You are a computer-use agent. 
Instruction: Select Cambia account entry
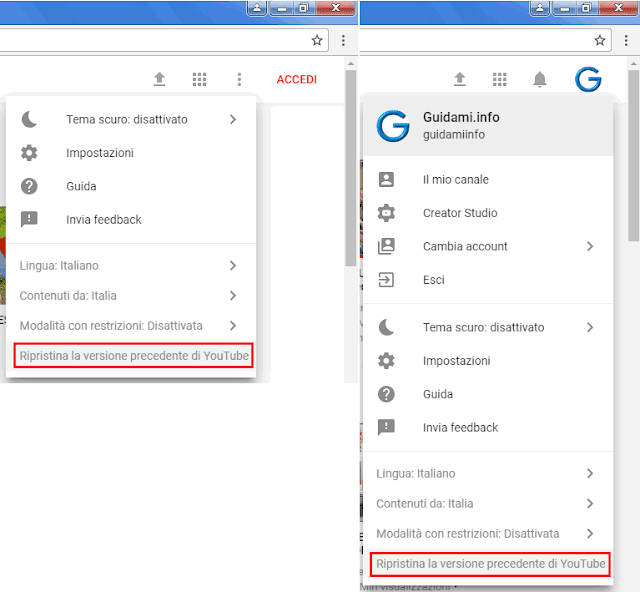point(488,246)
